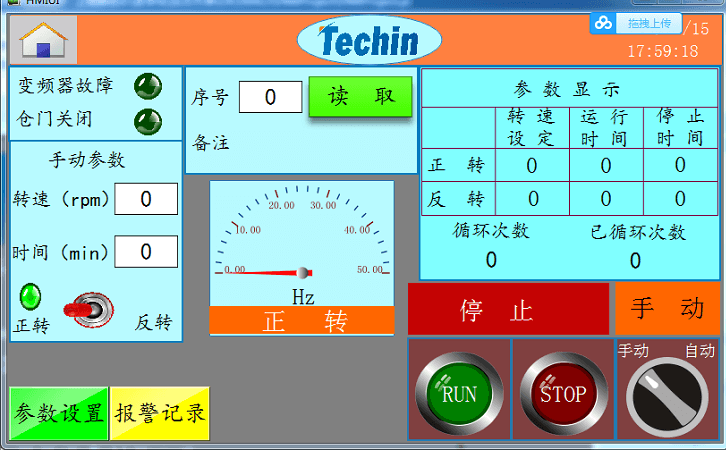Click the Techin logo
The image size is (726, 450).
point(369,40)
